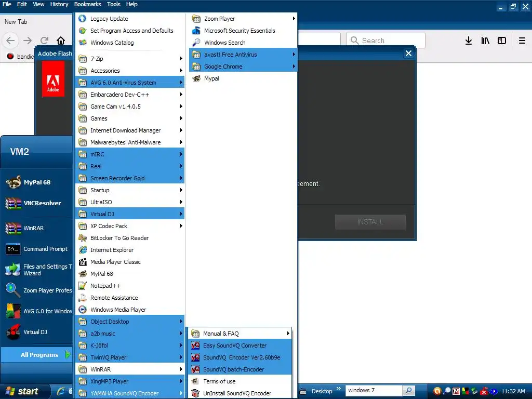The width and height of the screenshot is (532, 399).
Task: Open BitLocker To Go Reader
Action: pyautogui.click(x=130, y=238)
